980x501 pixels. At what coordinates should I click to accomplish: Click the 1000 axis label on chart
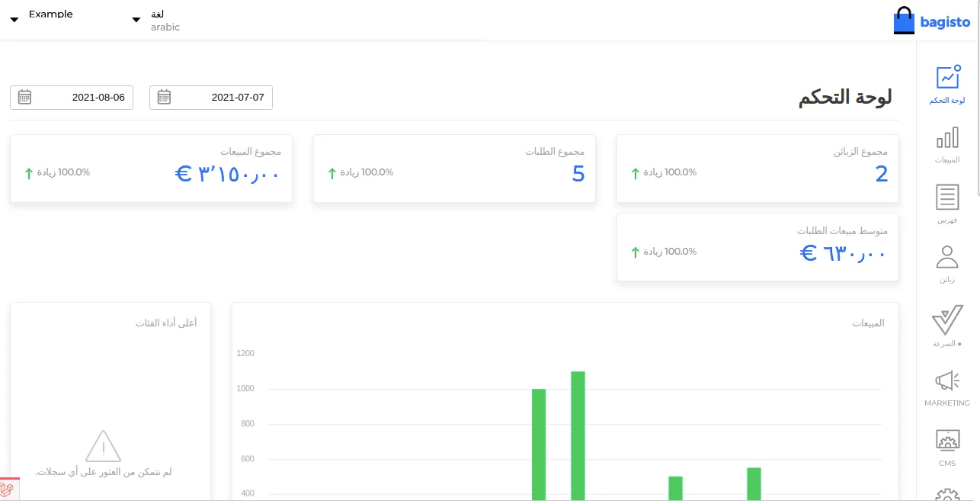pos(245,389)
